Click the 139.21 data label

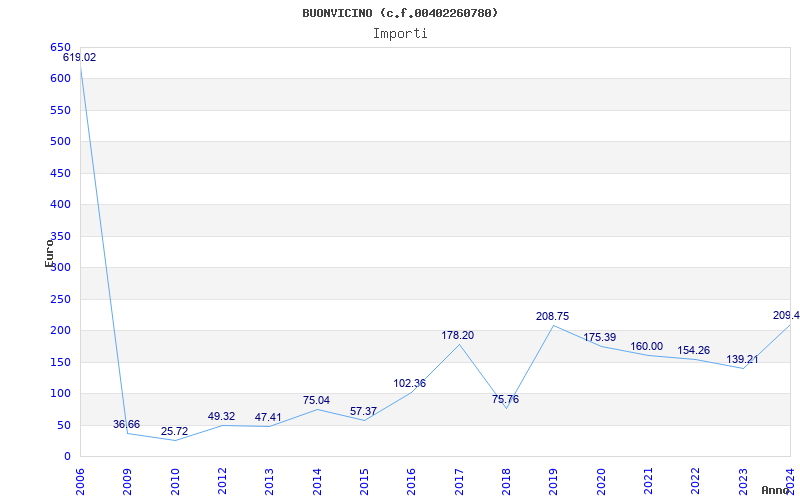(742, 360)
